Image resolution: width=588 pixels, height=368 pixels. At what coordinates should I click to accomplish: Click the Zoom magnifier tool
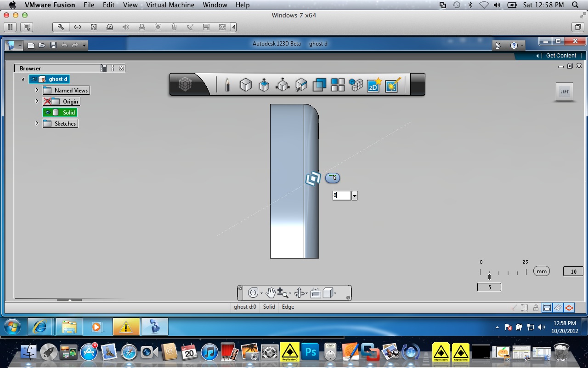coord(283,293)
